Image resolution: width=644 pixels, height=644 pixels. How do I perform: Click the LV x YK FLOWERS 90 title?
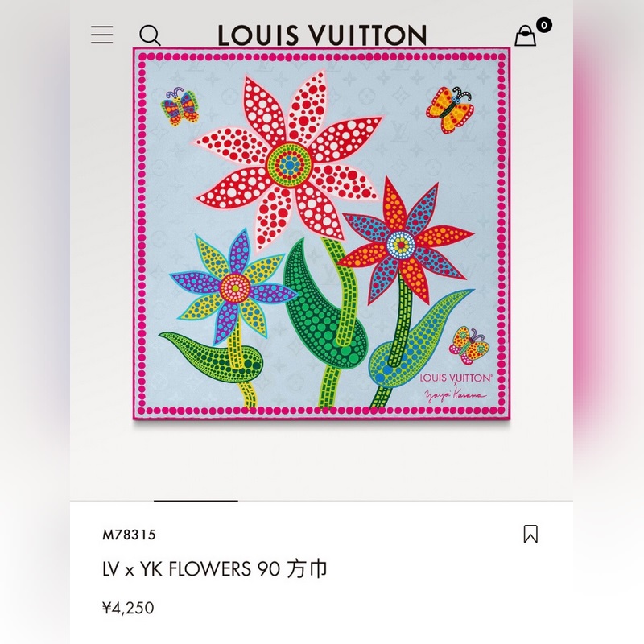(x=214, y=569)
